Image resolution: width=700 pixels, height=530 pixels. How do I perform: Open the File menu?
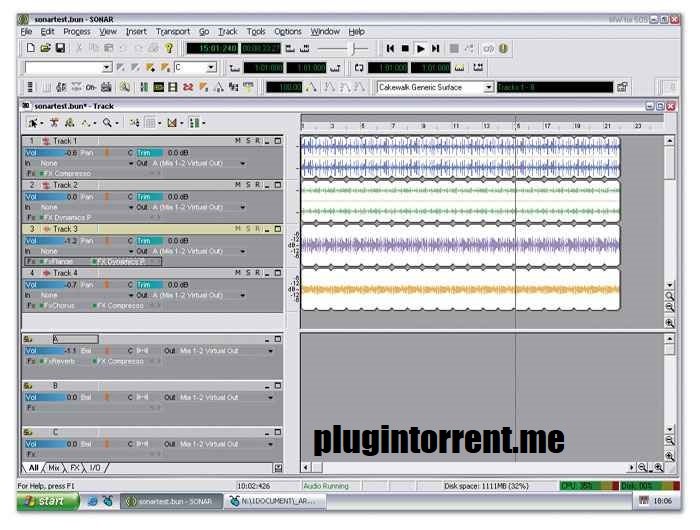click(26, 32)
